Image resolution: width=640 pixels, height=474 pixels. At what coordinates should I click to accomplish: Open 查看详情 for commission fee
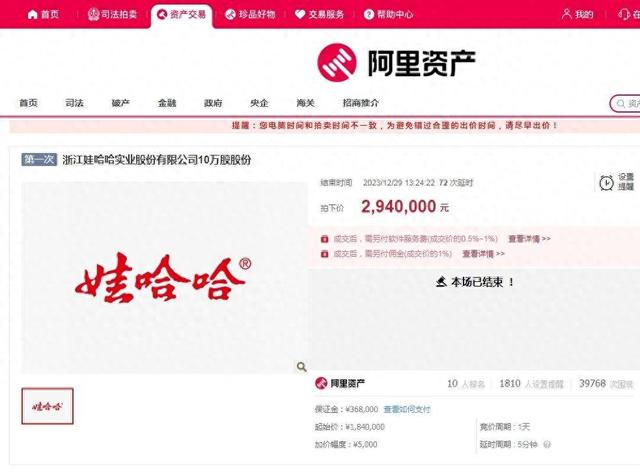click(483, 254)
